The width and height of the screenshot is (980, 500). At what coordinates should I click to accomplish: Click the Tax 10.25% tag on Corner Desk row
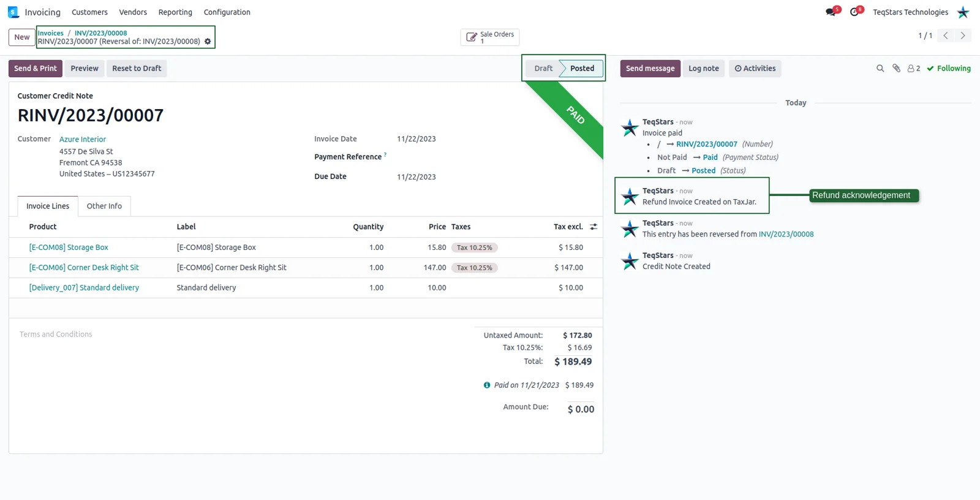[475, 268]
